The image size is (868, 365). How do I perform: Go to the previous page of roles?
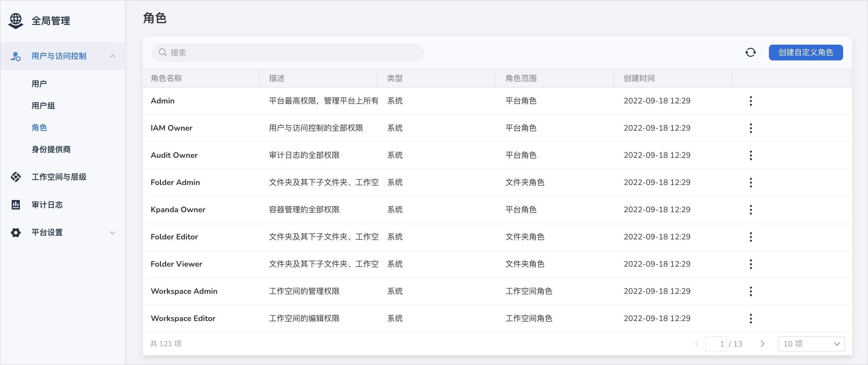(697, 344)
